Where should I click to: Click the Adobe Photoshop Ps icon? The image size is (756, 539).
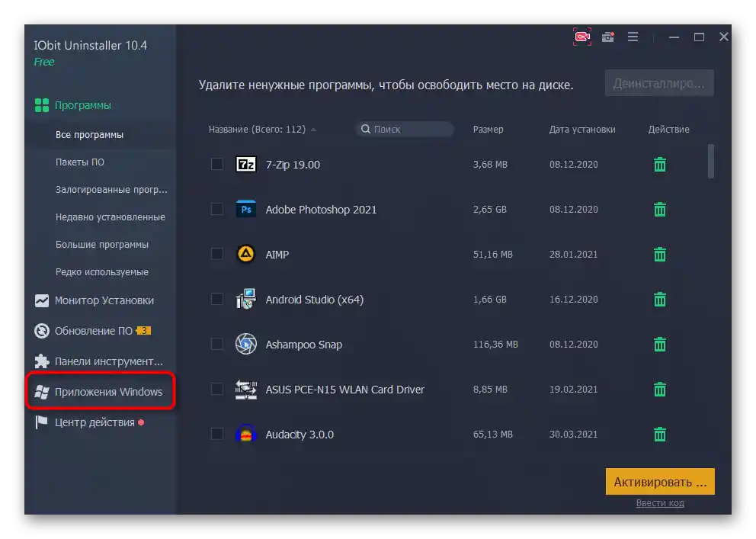click(x=246, y=209)
